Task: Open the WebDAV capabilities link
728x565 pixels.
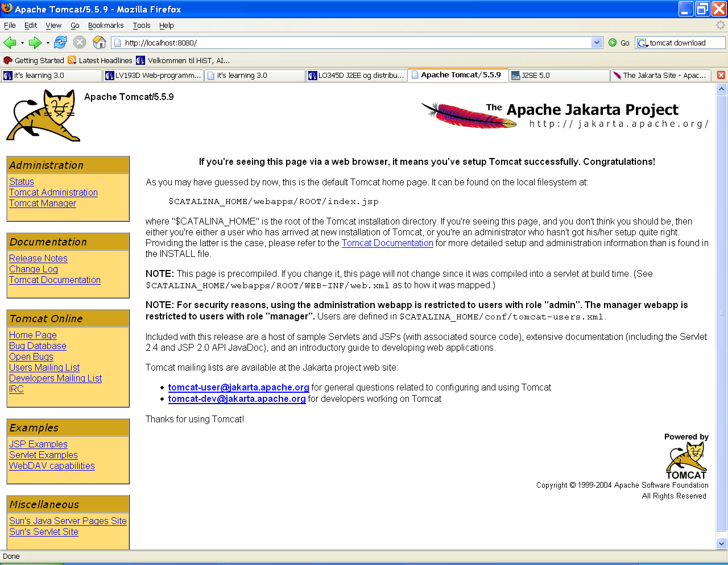Action: click(52, 466)
